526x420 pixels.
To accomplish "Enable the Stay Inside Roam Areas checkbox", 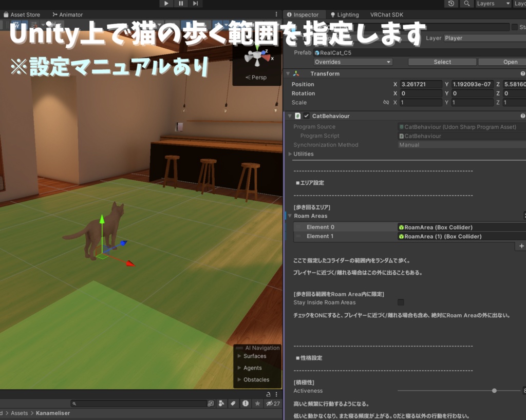I will pos(401,302).
